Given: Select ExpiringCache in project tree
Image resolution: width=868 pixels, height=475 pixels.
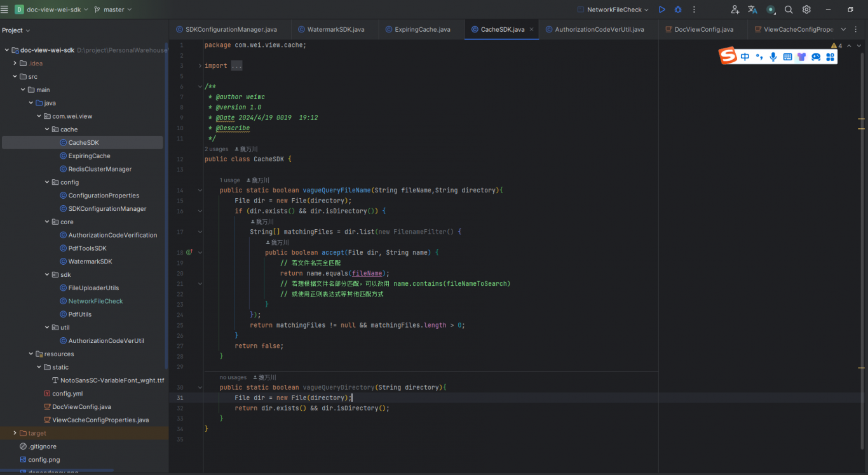Looking at the screenshot, I should pos(89,156).
